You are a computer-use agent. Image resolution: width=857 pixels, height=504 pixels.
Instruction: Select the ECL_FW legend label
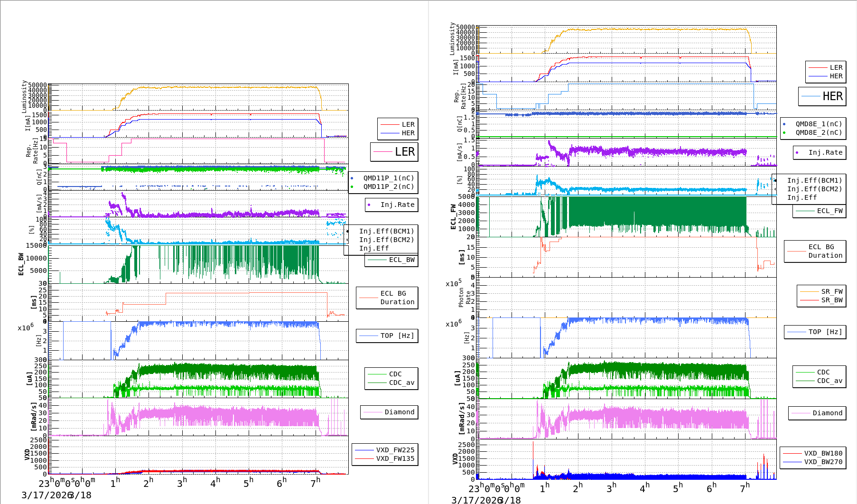click(829, 211)
